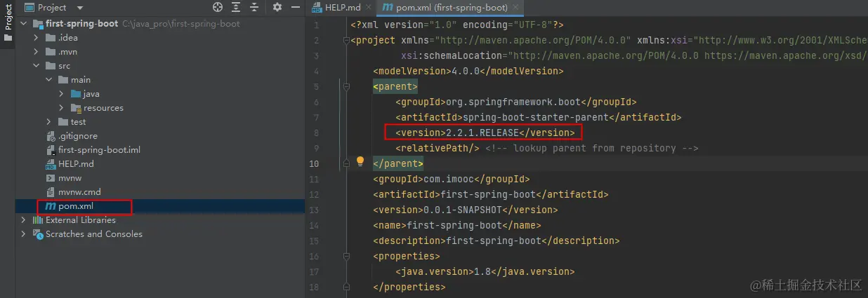
Task: Expand the .idea folder
Action: click(37, 37)
